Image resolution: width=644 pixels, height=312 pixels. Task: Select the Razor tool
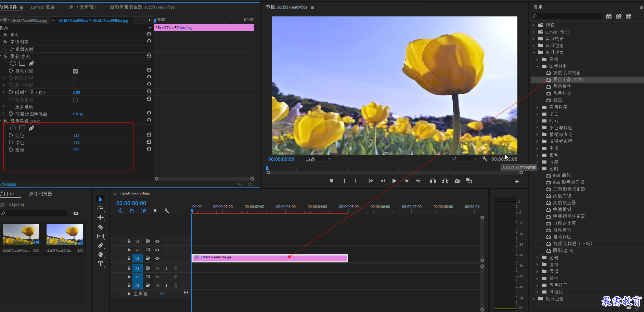coord(101,227)
